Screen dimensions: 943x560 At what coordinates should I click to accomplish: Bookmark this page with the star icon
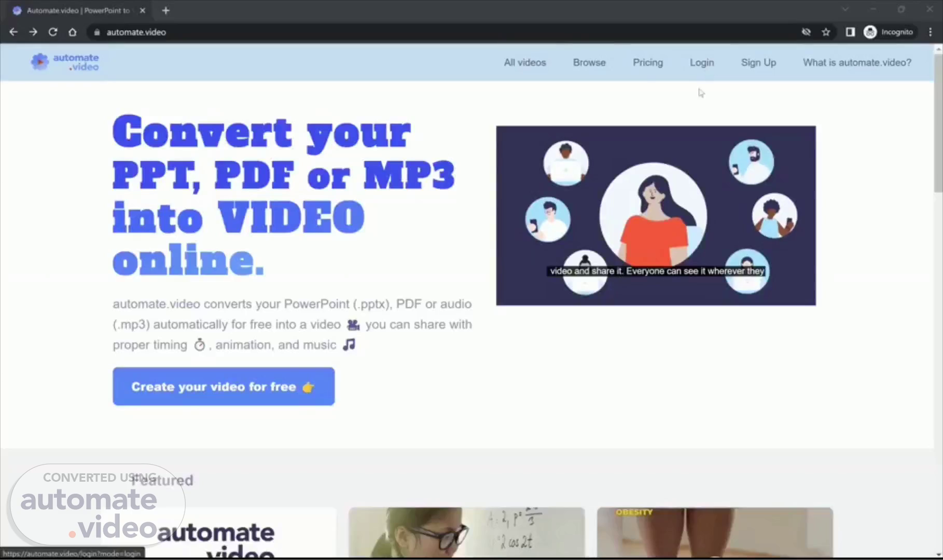coord(826,32)
